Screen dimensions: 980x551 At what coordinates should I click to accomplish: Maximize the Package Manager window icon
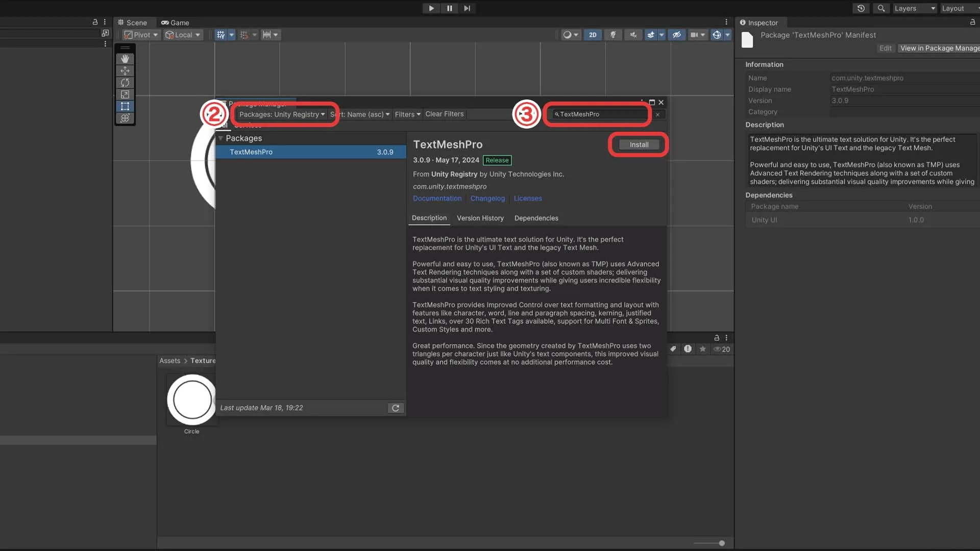[652, 103]
